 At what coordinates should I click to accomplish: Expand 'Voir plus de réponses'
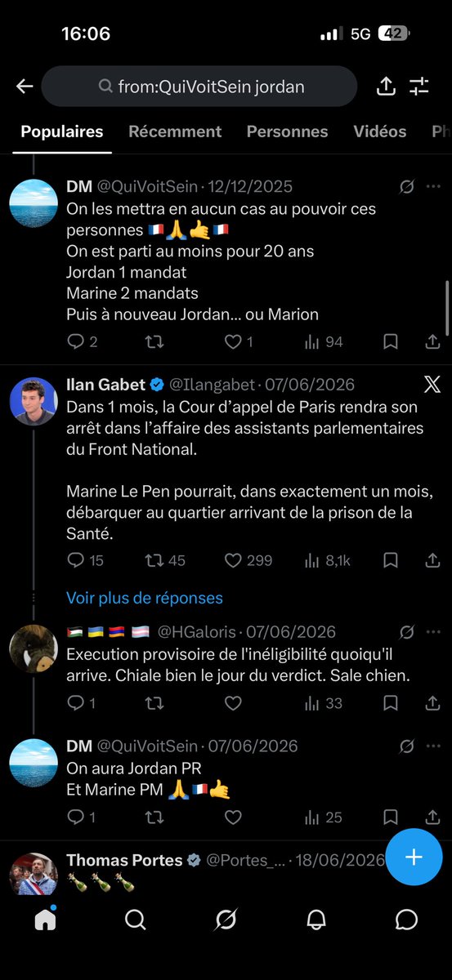(145, 598)
